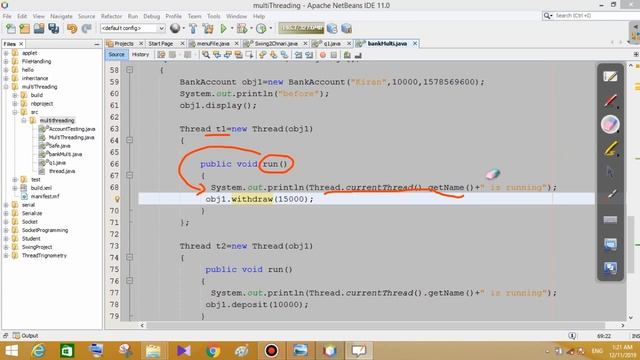Click the Debug Project toolbar icon
The width and height of the screenshot is (640, 360).
(242, 29)
